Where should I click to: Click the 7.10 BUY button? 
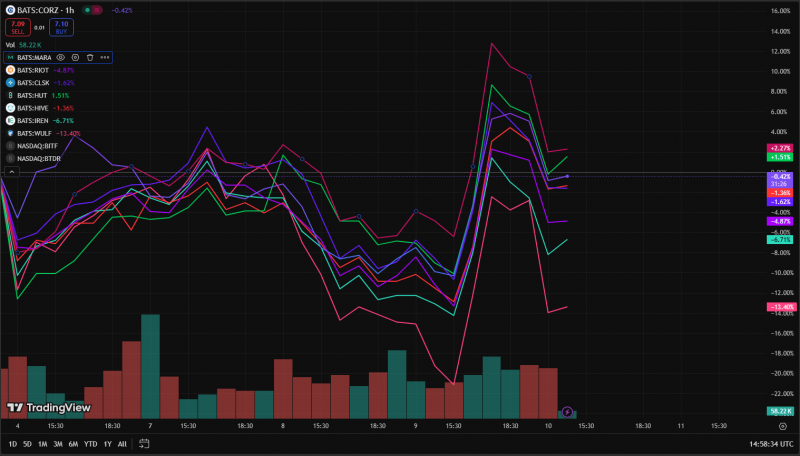pos(61,28)
